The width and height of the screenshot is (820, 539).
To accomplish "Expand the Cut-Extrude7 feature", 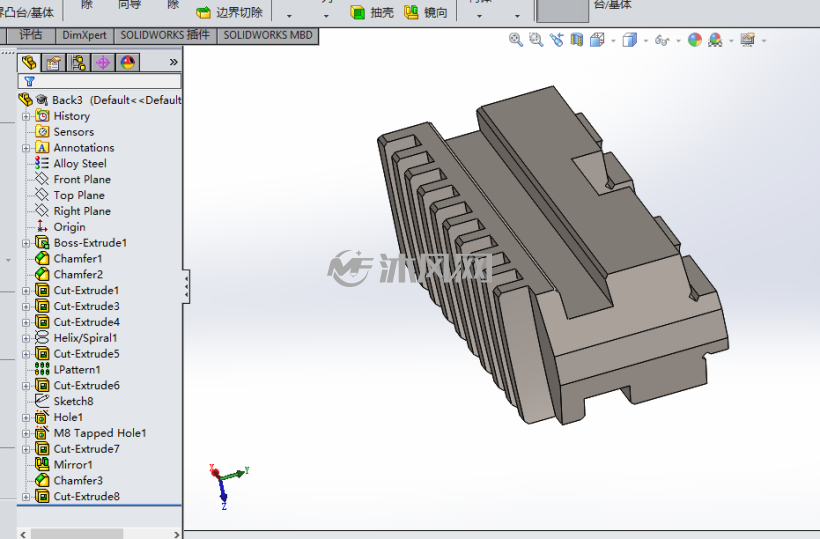I will coord(26,449).
